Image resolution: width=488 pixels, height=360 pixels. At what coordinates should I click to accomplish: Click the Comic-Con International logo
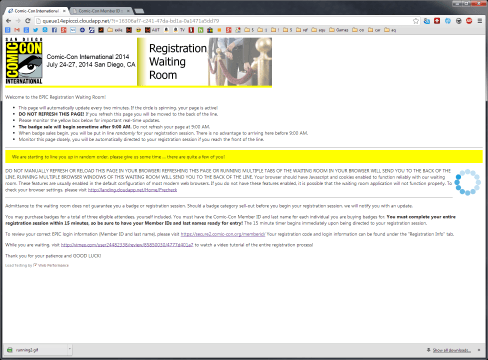point(24,61)
